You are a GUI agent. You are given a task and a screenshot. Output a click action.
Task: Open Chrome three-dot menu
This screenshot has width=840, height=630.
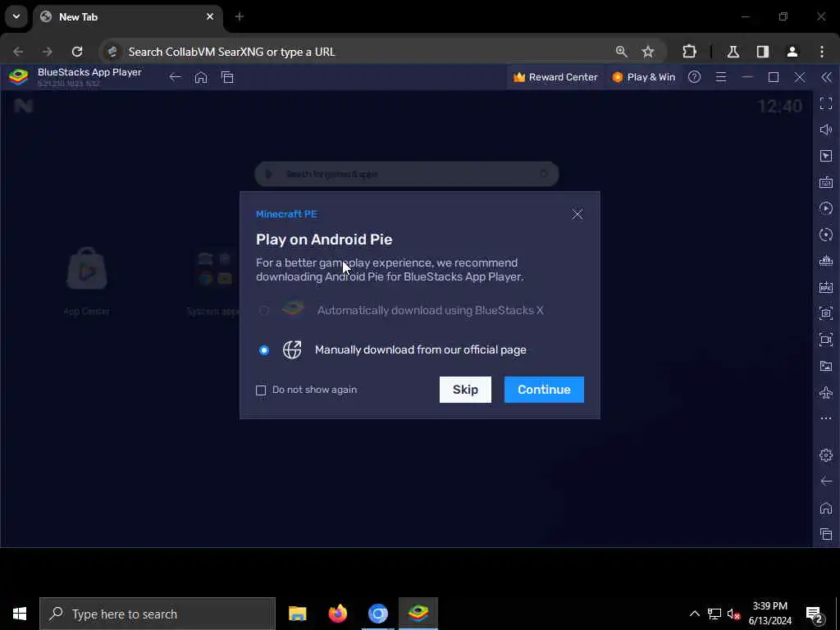point(822,52)
